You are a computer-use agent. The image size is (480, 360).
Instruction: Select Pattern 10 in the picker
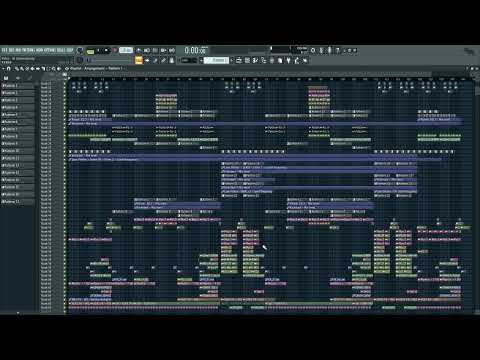(x=18, y=151)
